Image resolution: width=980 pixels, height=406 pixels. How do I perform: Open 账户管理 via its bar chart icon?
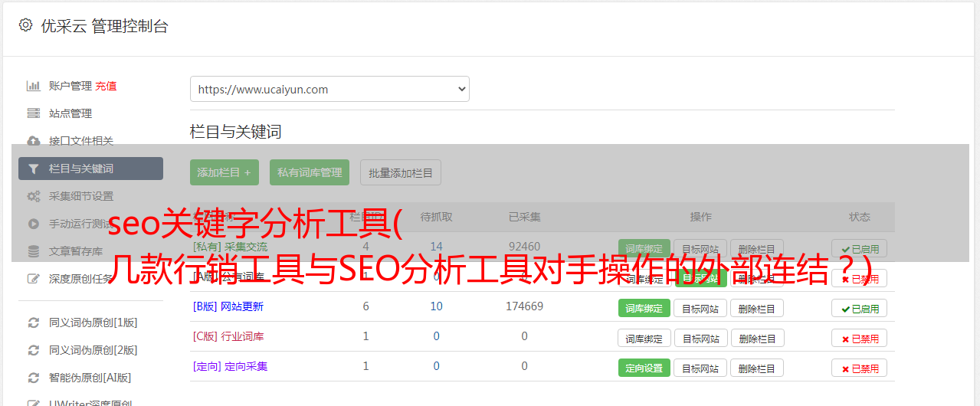click(x=34, y=86)
